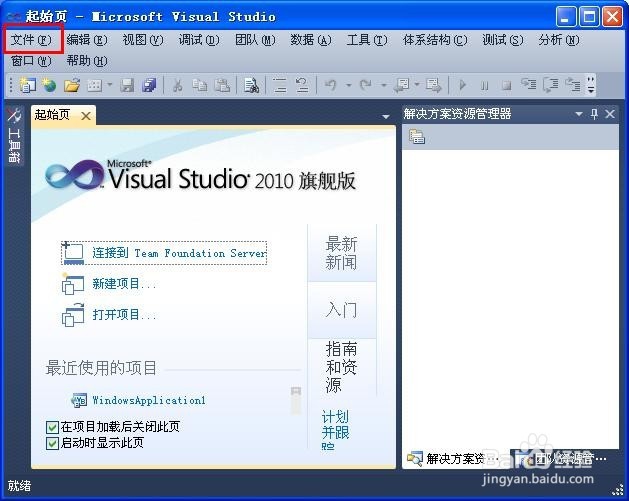The image size is (629, 501).
Task: Click the Navigate Forward icon
Action: coord(434,85)
